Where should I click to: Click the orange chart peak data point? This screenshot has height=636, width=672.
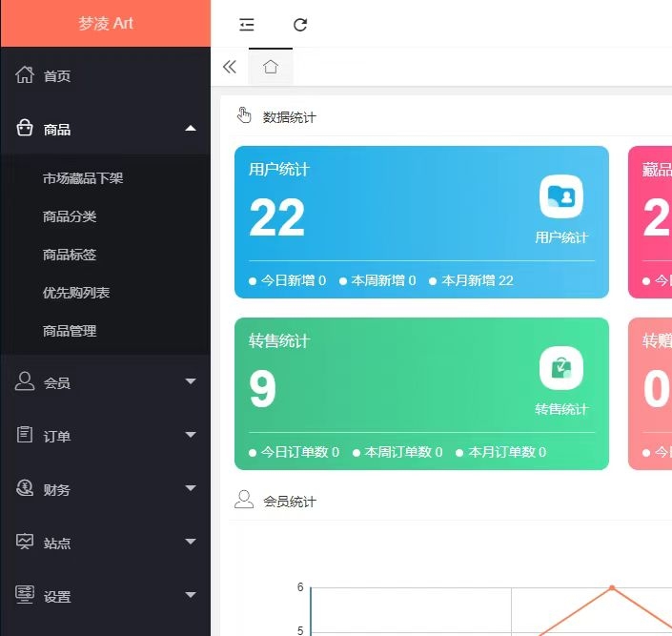click(611, 587)
